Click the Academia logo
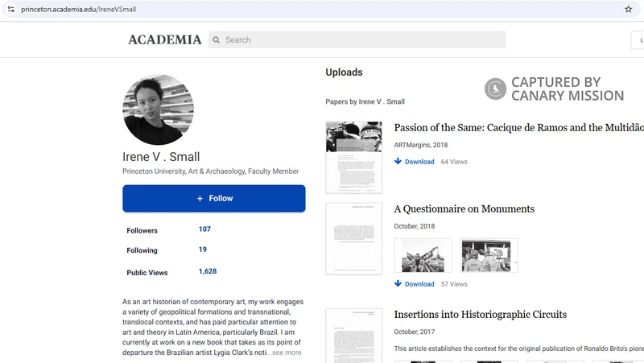The image size is (644, 363). [165, 39]
